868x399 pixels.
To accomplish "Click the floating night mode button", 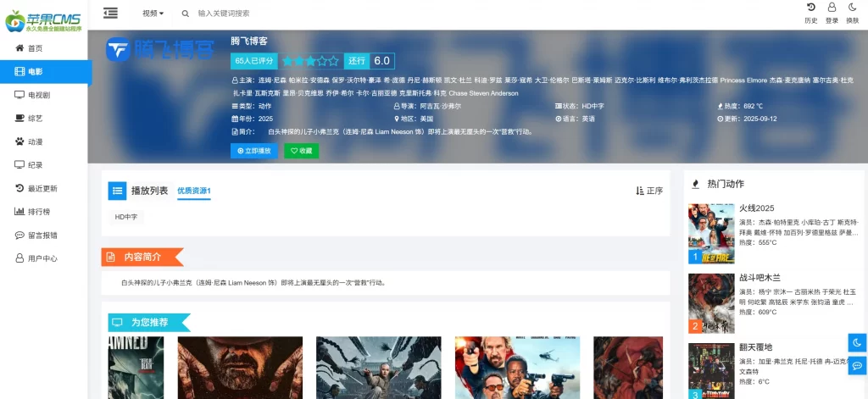I will click(x=857, y=342).
